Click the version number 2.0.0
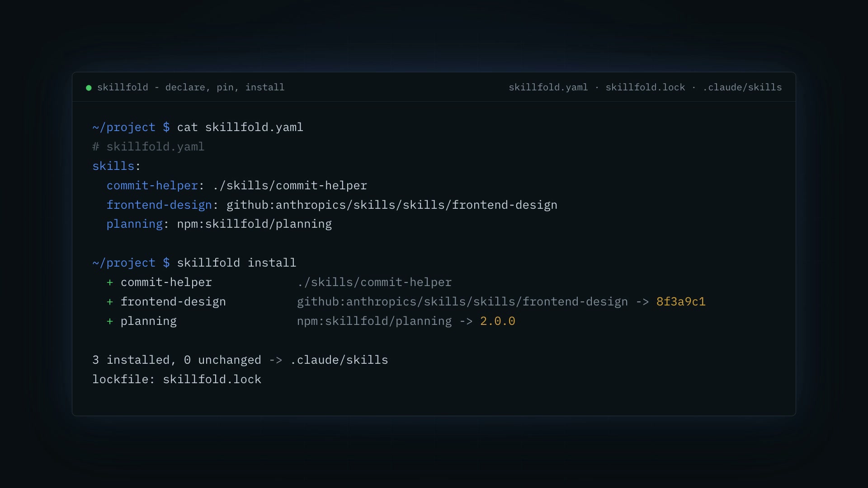Viewport: 868px width, 488px height. pos(498,321)
